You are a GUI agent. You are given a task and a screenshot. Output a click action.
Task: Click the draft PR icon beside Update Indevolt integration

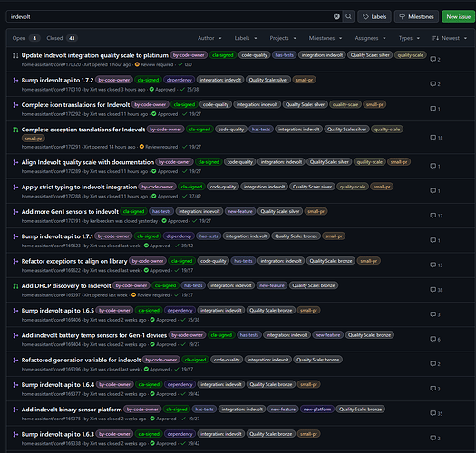[x=15, y=55]
